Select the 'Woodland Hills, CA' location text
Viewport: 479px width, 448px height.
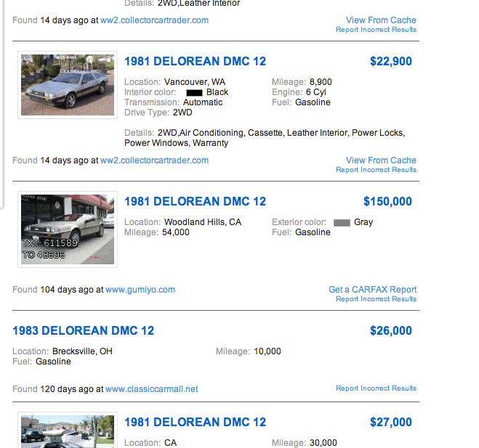[x=203, y=222]
